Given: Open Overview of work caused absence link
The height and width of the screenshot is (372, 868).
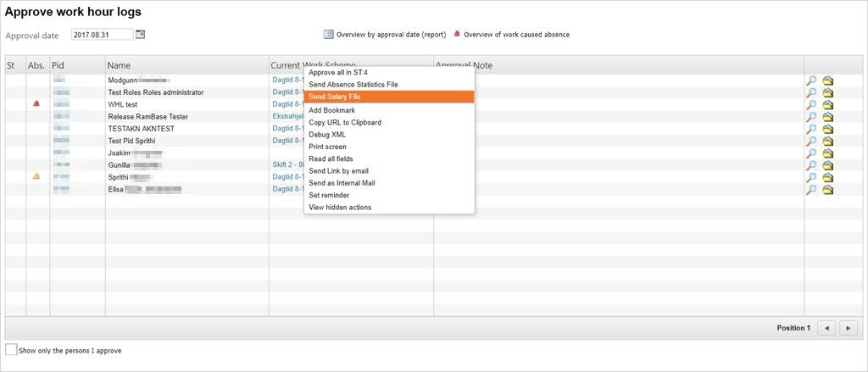Looking at the screenshot, I should [516, 35].
